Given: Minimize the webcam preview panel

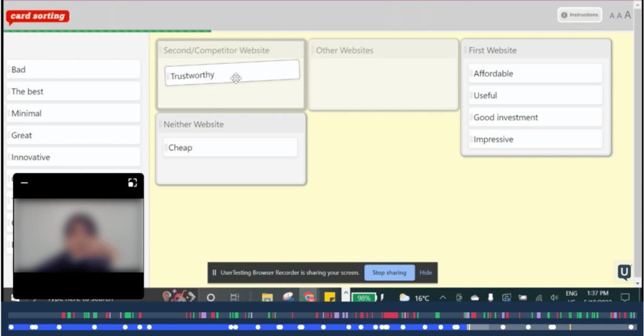Looking at the screenshot, I should tap(25, 183).
